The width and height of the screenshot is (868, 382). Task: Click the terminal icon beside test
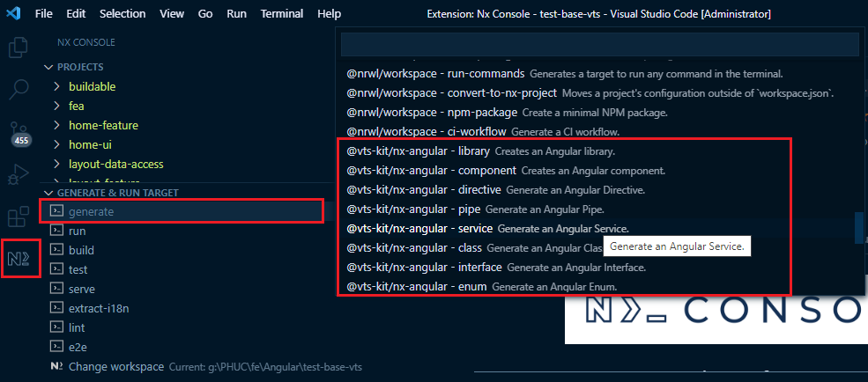coord(56,269)
